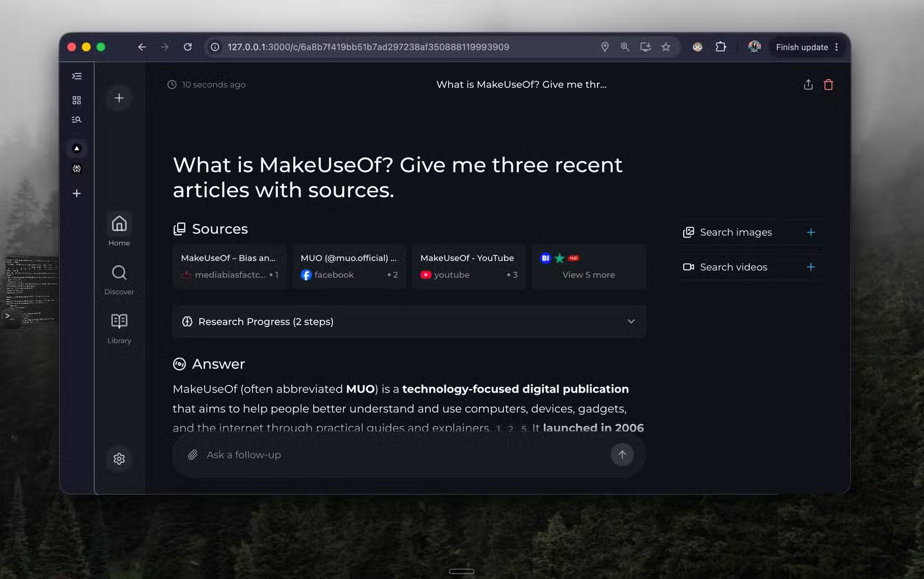Screen dimensions: 924x579
Task: Click the zoom magnifier icon in address bar
Action: click(x=625, y=47)
